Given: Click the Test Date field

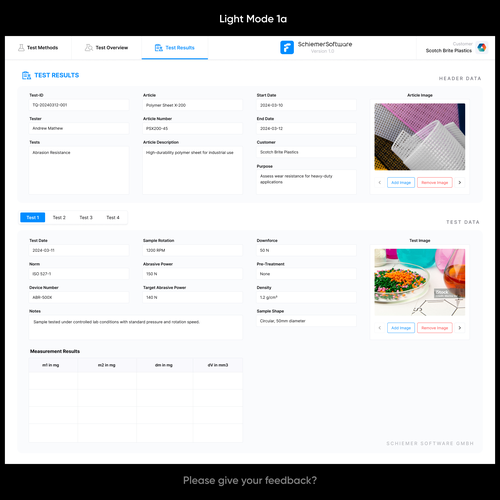Looking at the screenshot, I should point(79,250).
